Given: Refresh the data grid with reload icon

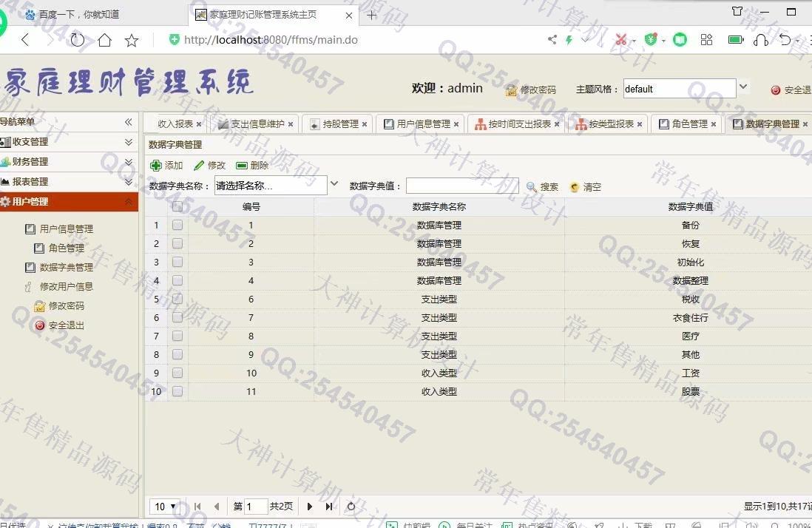Looking at the screenshot, I should point(351,507).
